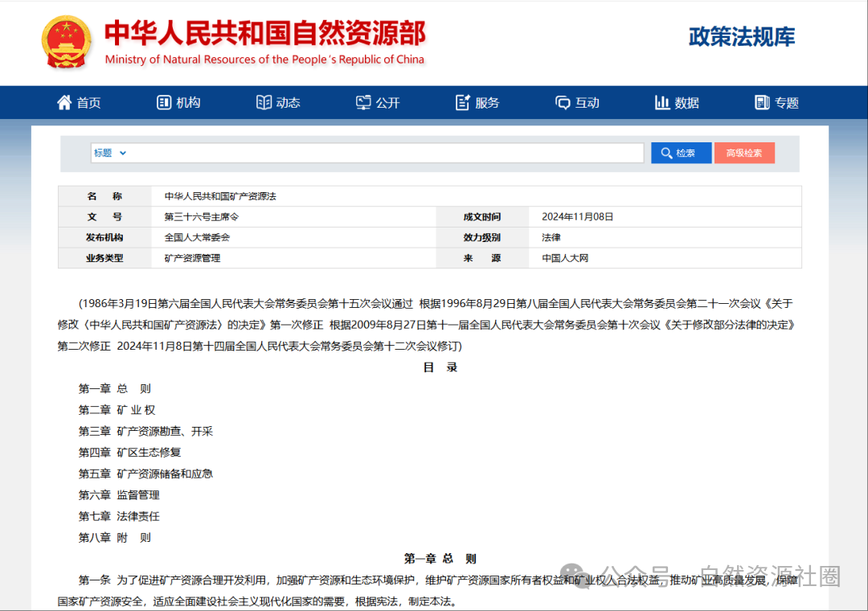Image resolution: width=868 pixels, height=611 pixels.
Task: Click contents entry 第八章 附则
Action: point(115,537)
